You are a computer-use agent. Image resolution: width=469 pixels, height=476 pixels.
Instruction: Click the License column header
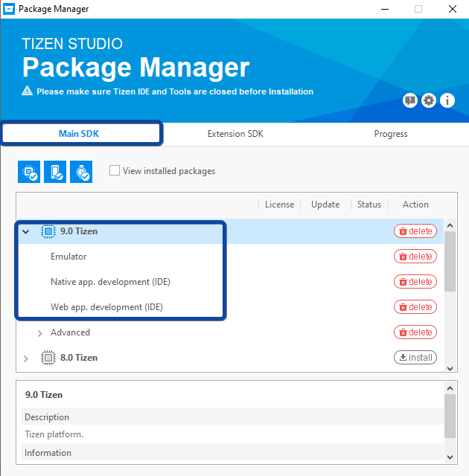tap(279, 205)
